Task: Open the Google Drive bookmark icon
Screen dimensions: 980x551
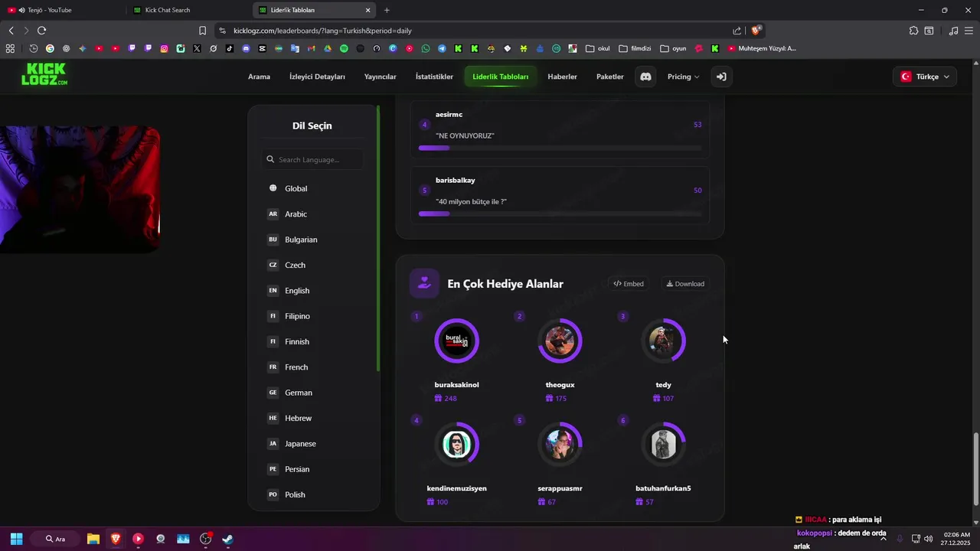Action: click(x=328, y=48)
